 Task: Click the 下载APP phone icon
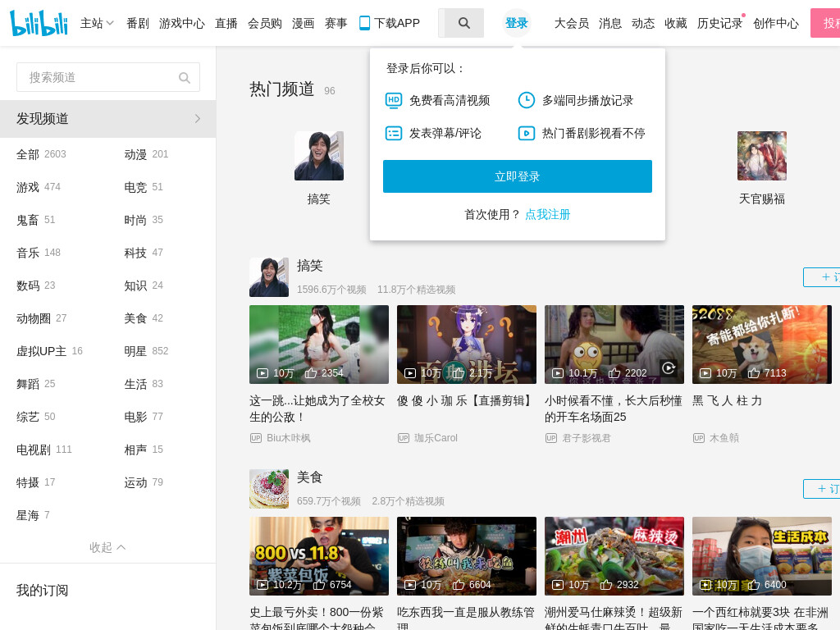364,23
